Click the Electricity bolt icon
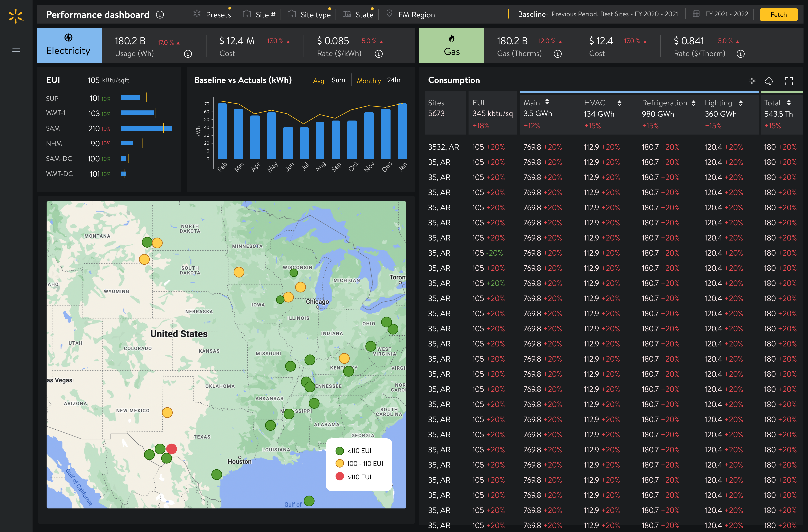 pos(69,37)
